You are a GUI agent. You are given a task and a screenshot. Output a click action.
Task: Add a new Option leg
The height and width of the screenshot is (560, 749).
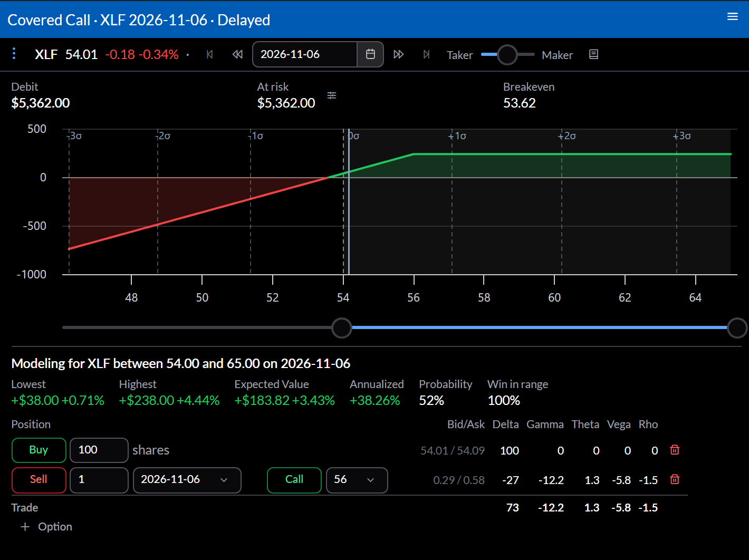(x=46, y=527)
